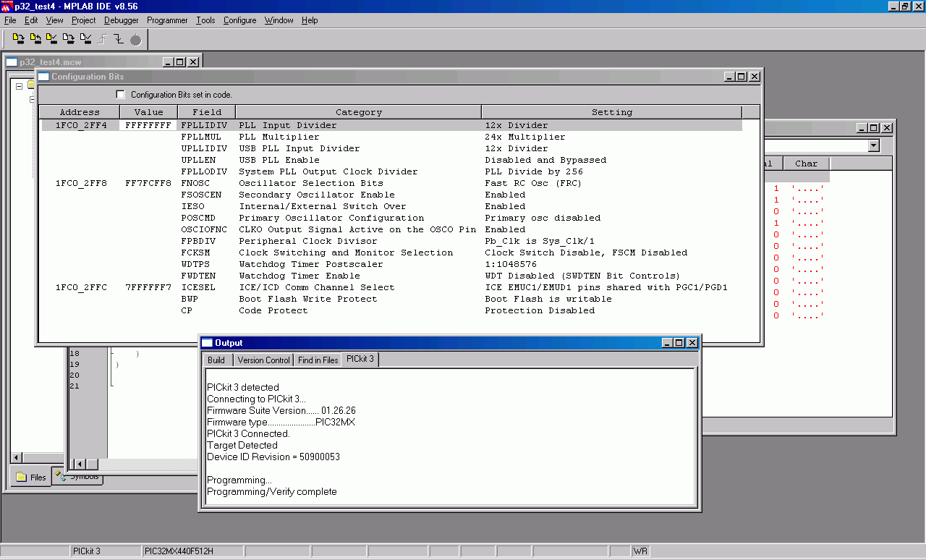Click the UPLLIDIV '12x Divider' setting

tap(517, 148)
